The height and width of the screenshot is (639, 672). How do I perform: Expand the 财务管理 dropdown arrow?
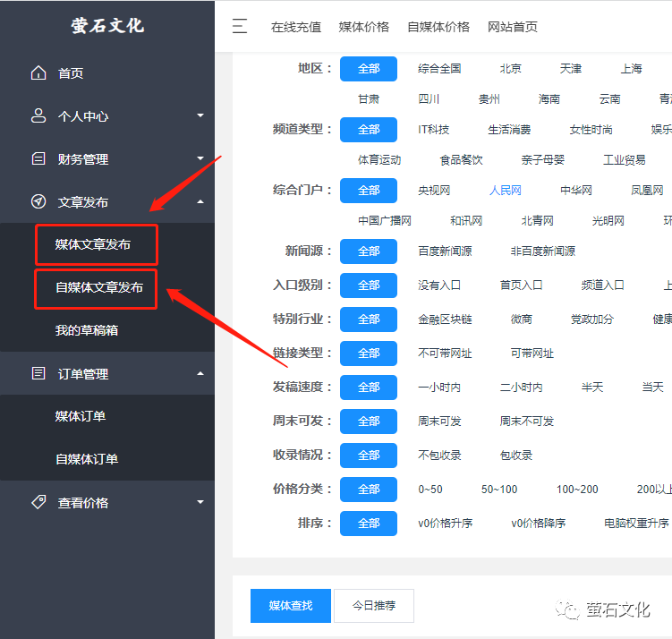click(x=200, y=158)
